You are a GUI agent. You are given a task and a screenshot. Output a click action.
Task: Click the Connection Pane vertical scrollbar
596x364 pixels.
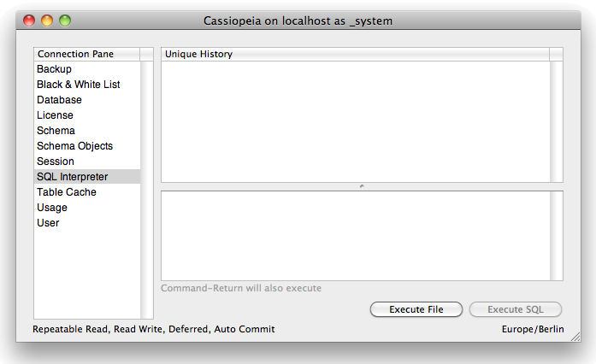click(147, 190)
